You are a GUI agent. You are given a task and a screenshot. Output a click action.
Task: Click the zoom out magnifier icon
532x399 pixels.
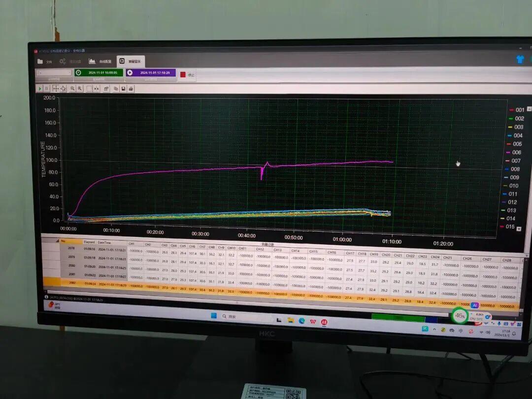pos(72,88)
